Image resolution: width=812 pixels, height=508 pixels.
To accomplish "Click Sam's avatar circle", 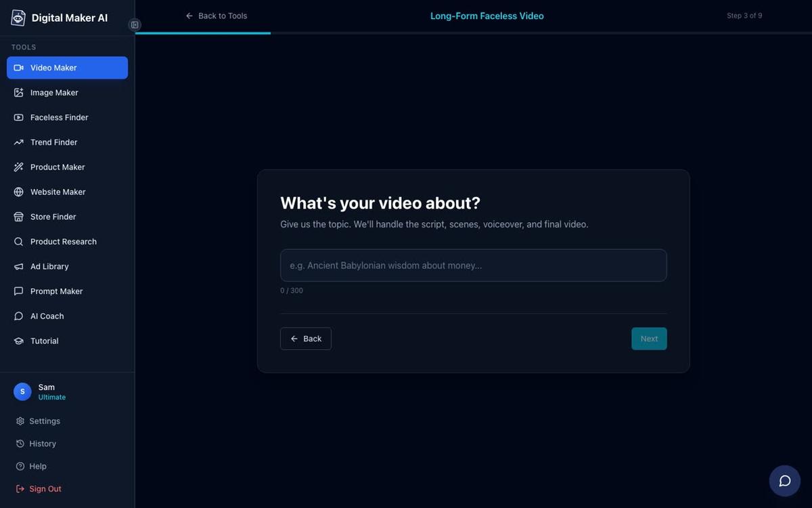I will (22, 391).
